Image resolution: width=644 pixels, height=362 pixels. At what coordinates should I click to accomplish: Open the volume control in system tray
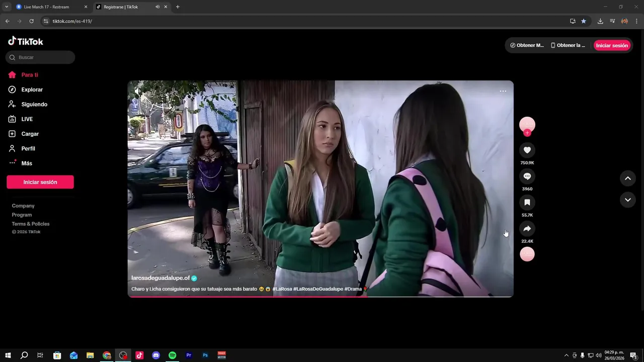pos(599,355)
